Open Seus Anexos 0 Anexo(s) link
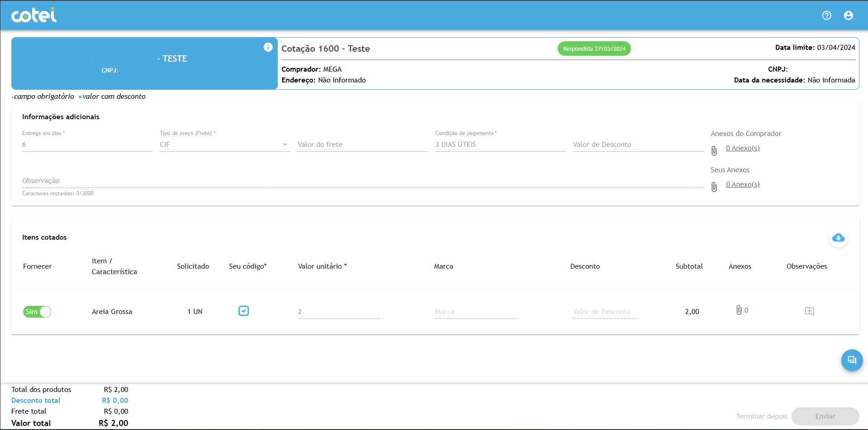This screenshot has width=868, height=430. point(743,184)
